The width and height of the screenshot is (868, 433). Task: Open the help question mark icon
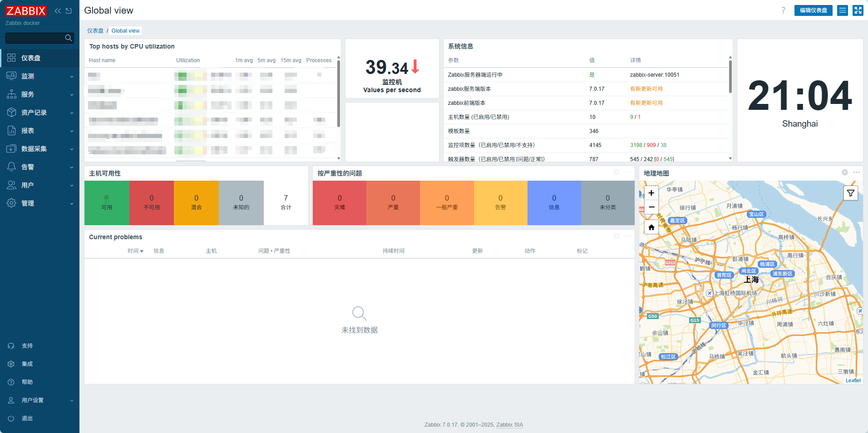[x=783, y=10]
